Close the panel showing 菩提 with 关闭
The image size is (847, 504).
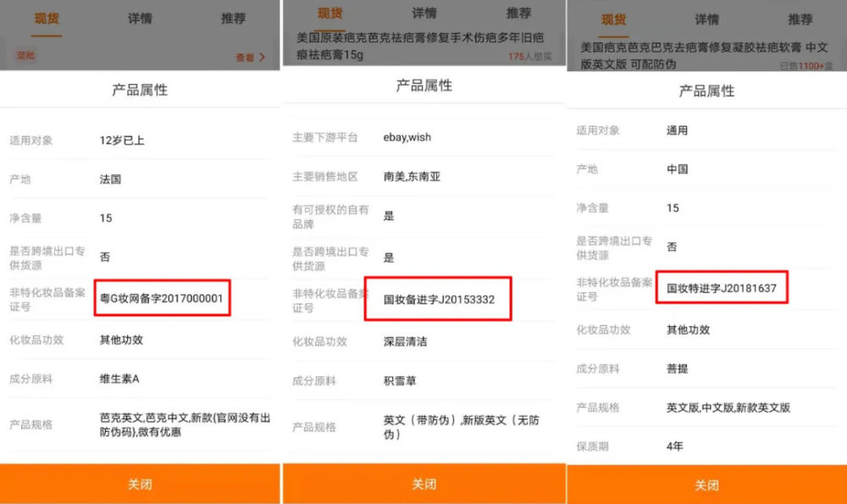tap(706, 485)
